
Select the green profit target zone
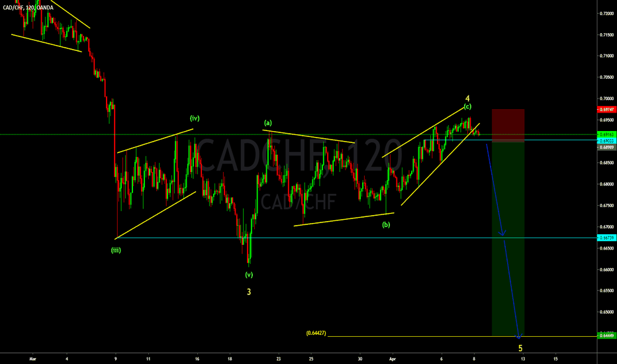(508, 238)
